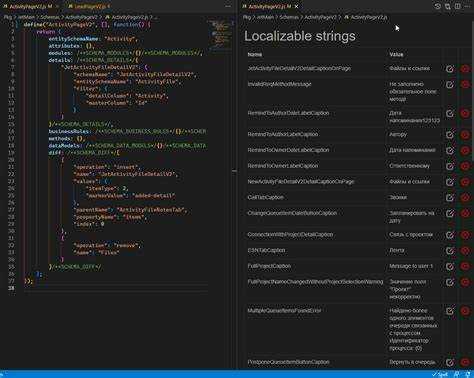
Task: Delete the NewActivityFileDetailV2DetailCaptionOnPage string
Action: point(465,182)
